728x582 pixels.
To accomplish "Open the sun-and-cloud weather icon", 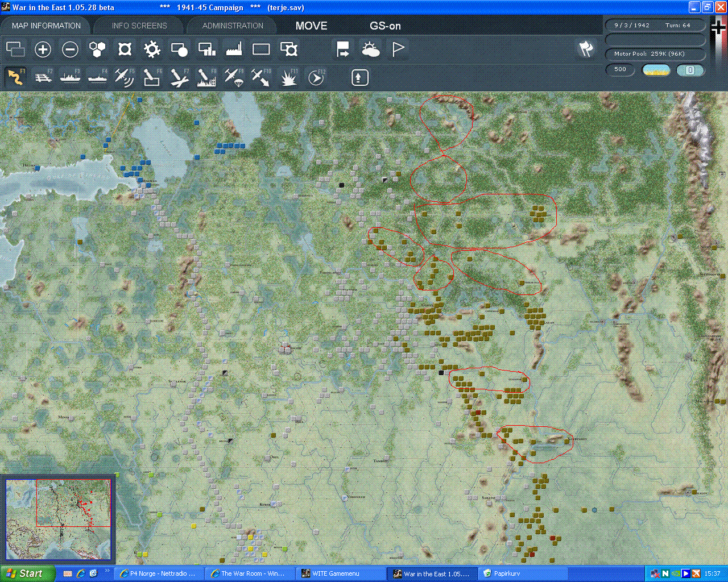I will [371, 49].
